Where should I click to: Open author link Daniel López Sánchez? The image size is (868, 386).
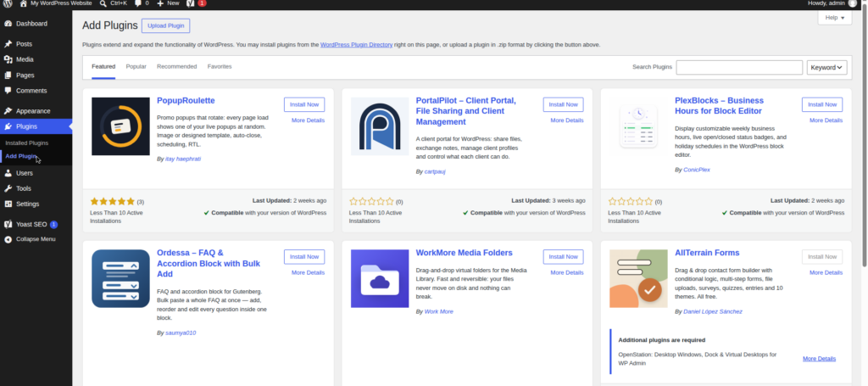tap(713, 312)
